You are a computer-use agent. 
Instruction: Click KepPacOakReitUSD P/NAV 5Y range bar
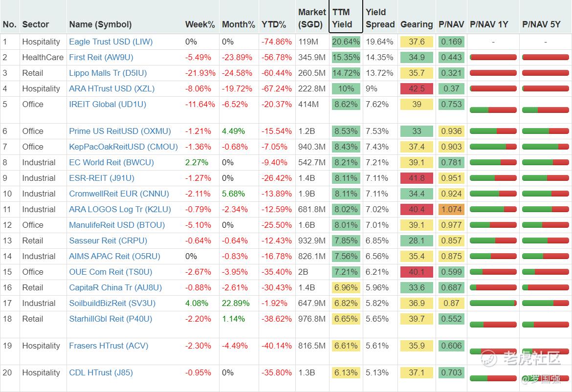coord(546,147)
